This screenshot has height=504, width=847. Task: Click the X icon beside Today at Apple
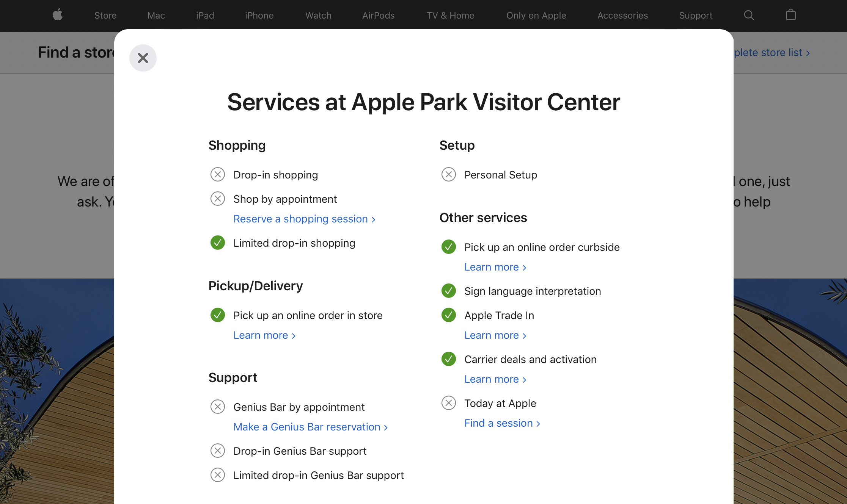[x=448, y=403]
